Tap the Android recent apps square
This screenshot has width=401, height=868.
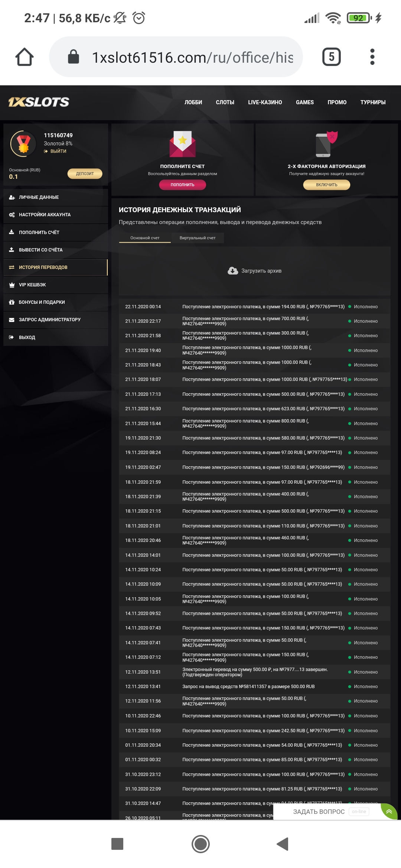pyautogui.click(x=117, y=844)
